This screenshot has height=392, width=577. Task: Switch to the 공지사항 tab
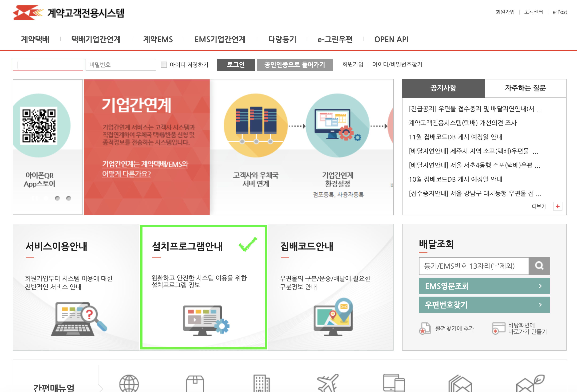[443, 88]
